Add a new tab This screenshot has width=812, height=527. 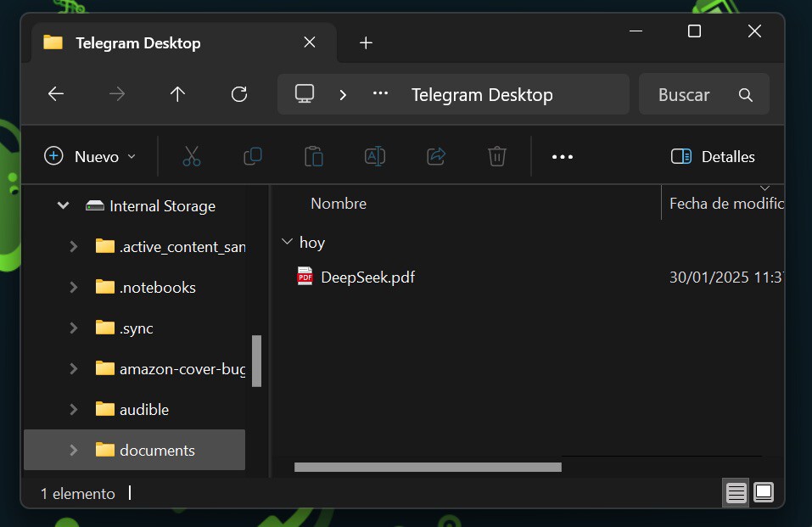tap(366, 42)
